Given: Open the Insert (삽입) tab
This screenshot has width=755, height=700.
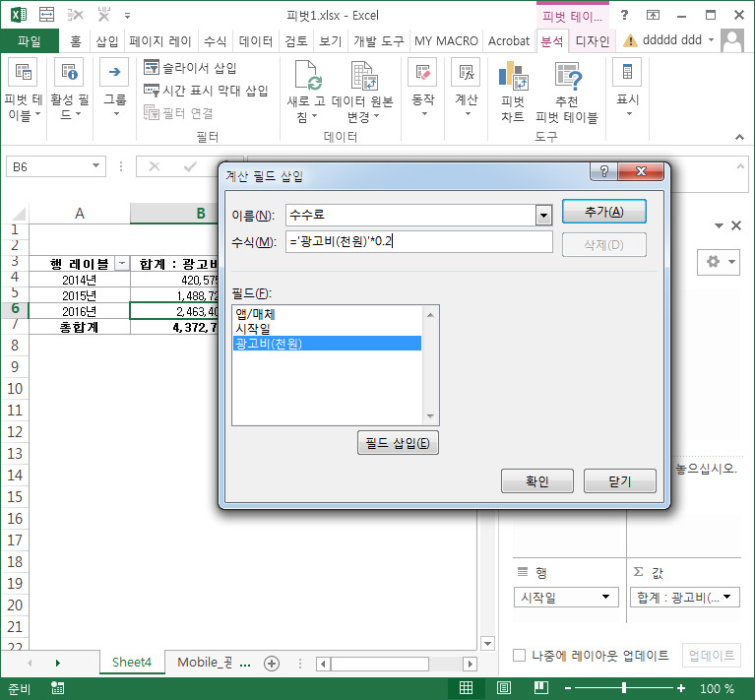Looking at the screenshot, I should click(x=107, y=41).
